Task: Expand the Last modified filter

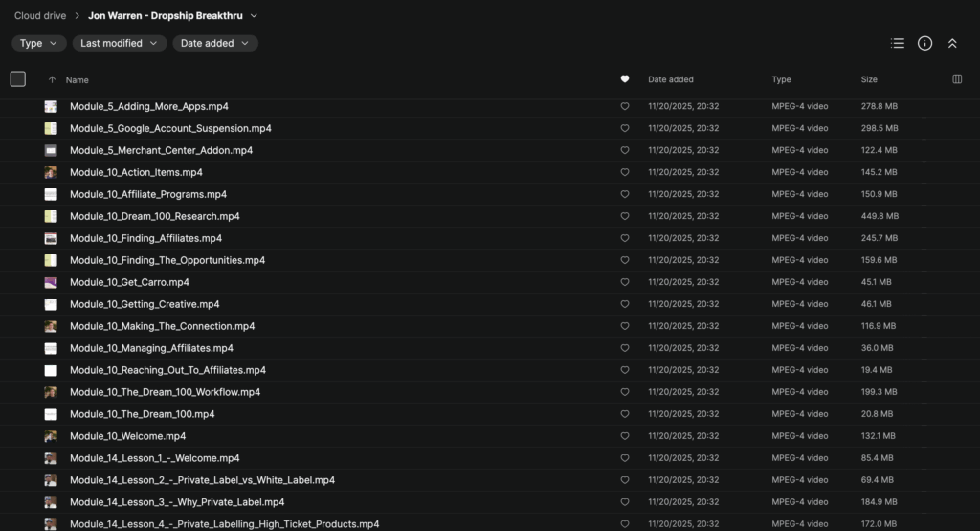Action: point(120,43)
